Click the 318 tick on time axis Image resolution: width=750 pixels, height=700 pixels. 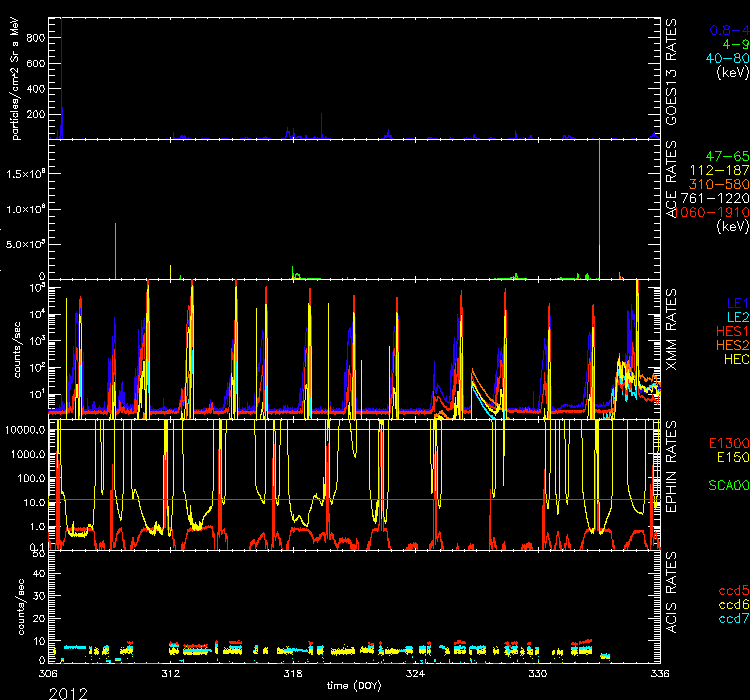[293, 675]
